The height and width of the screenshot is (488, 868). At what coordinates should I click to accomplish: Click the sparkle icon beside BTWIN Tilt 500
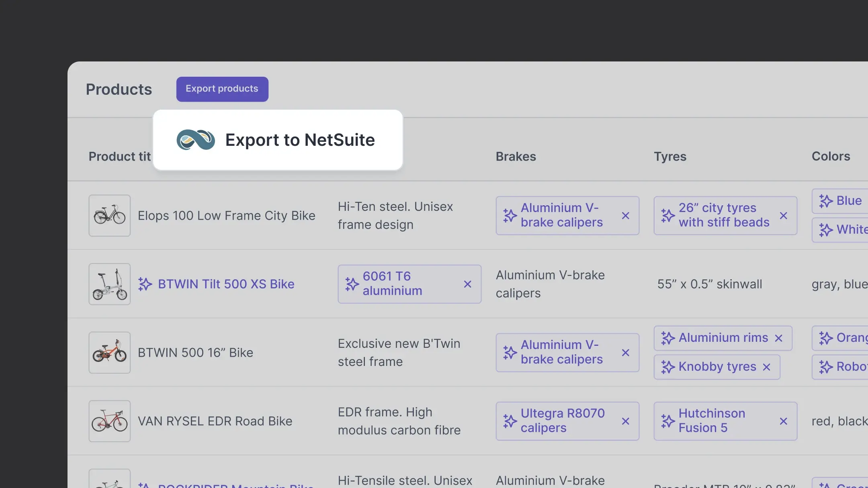click(145, 284)
